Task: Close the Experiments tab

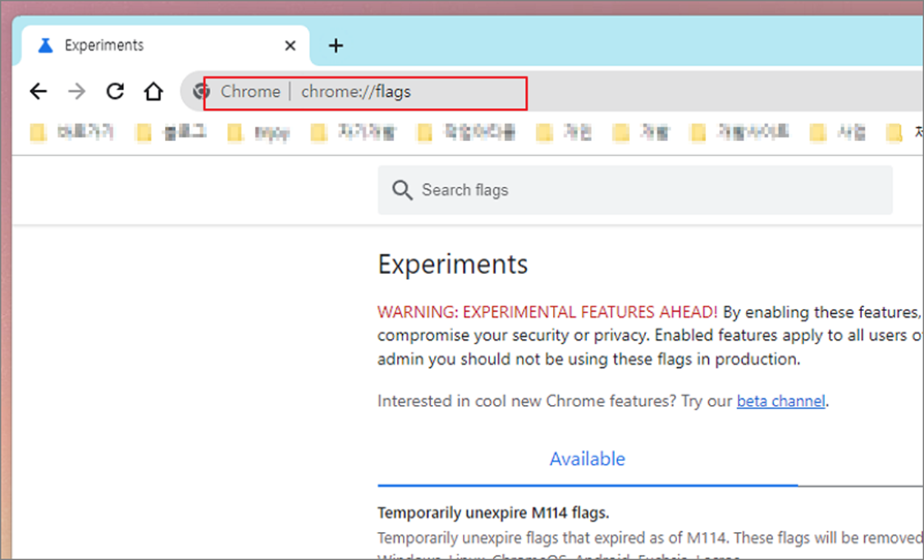Action: click(291, 46)
